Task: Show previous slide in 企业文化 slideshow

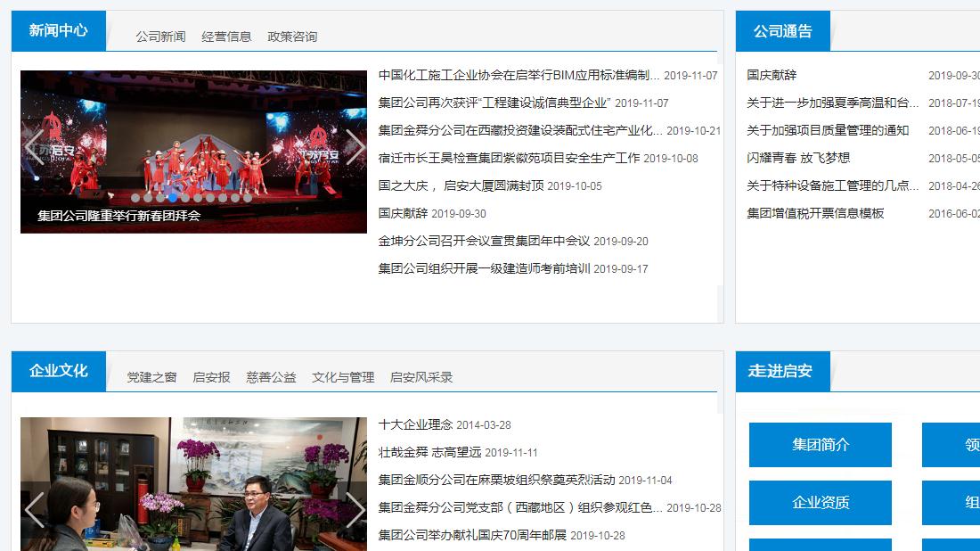Action: [34, 509]
